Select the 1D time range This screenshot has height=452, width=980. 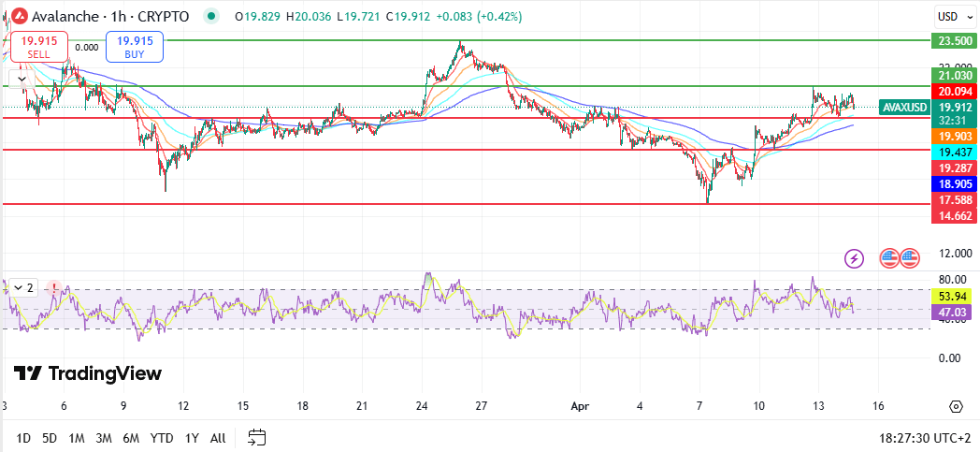click(23, 437)
